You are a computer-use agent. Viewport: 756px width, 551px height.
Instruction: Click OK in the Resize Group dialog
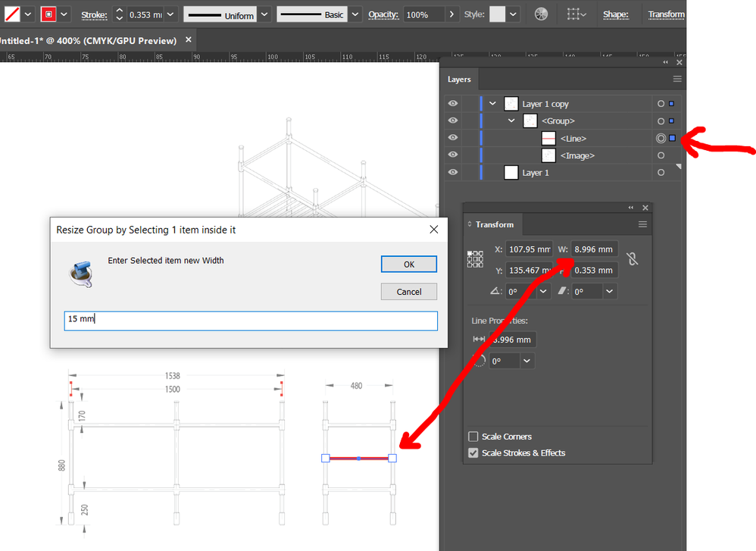(408, 265)
